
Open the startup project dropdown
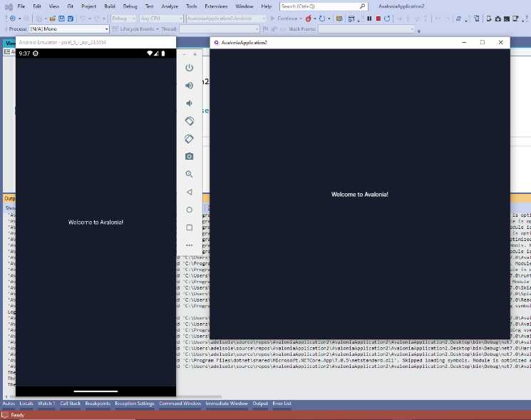(x=226, y=19)
